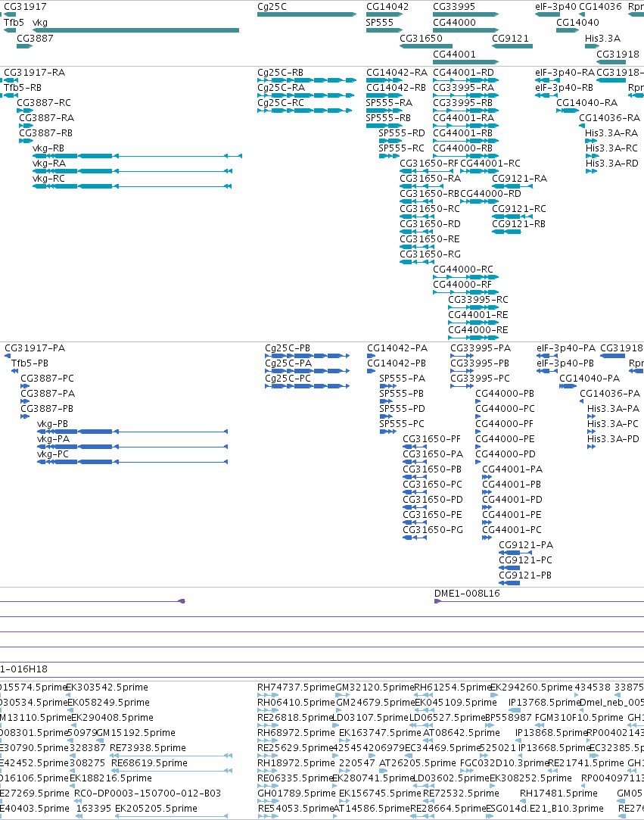Open the SP555-PC protein label
Viewport: 644px width, 820px height.
point(402,424)
